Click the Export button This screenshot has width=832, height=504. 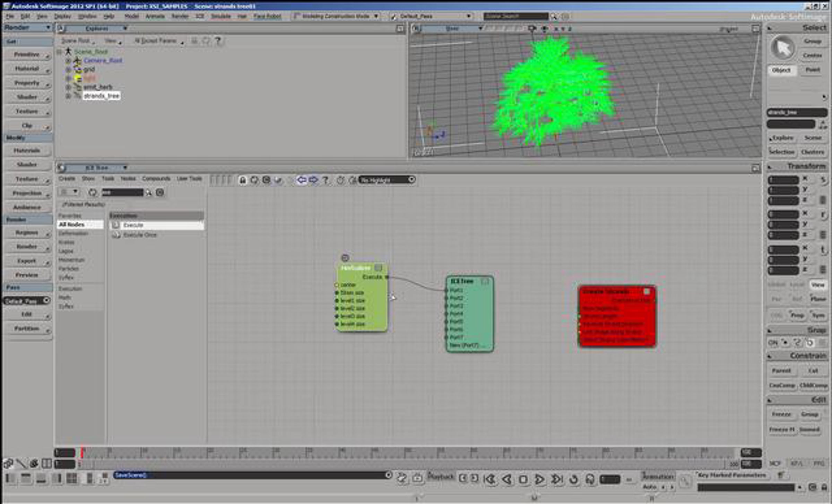[27, 261]
